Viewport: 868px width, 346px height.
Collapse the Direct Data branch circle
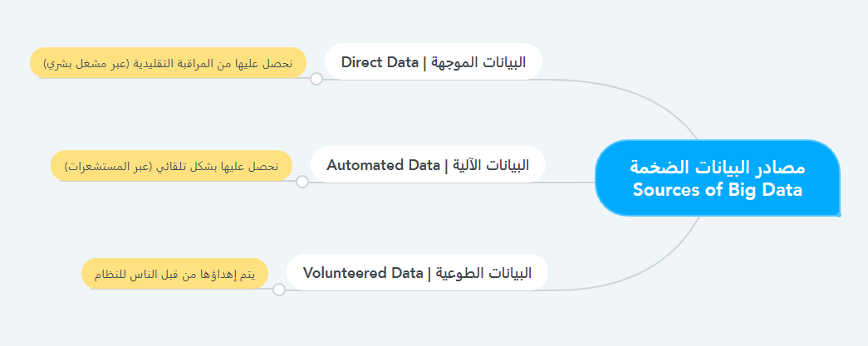[316, 79]
